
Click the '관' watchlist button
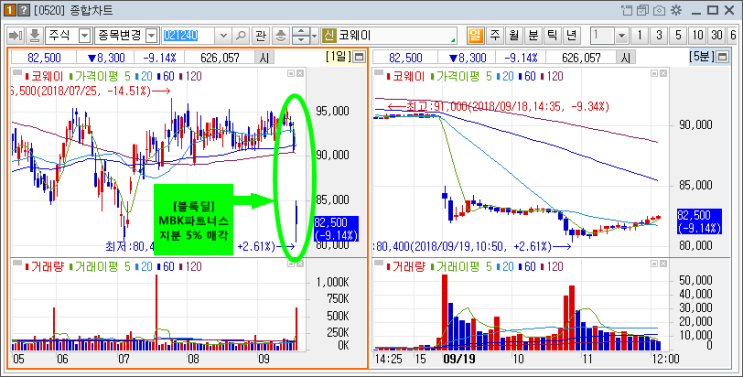(x=260, y=35)
